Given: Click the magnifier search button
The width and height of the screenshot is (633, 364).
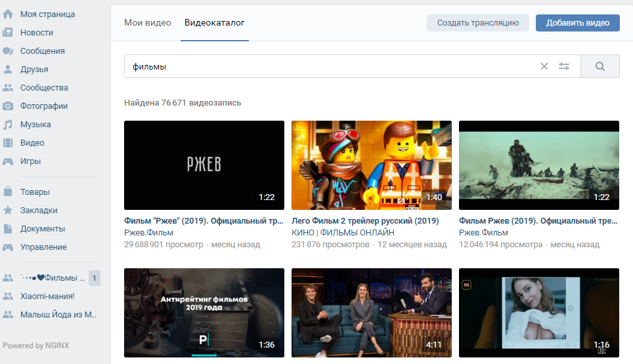Looking at the screenshot, I should [600, 66].
